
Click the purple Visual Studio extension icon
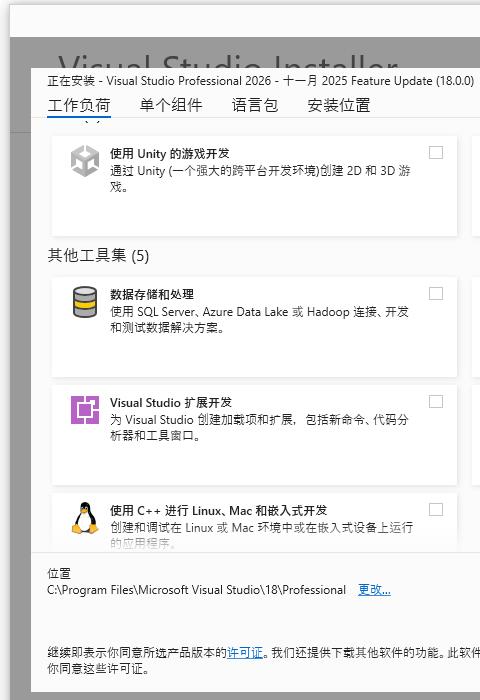click(x=85, y=410)
